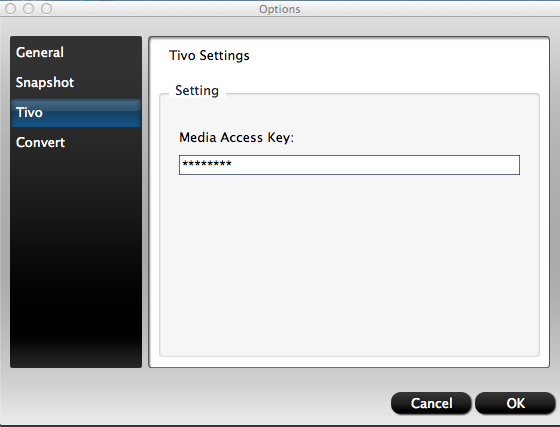Click the Tivo Settings heading
Viewport: 560px width, 427px height.
(x=209, y=56)
